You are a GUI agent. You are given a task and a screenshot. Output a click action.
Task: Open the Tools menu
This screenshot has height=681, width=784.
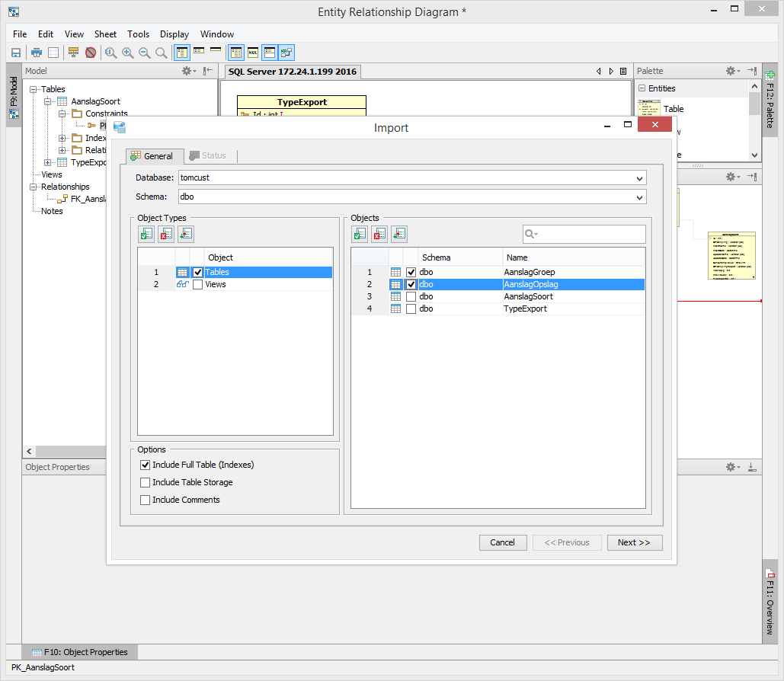tap(138, 34)
